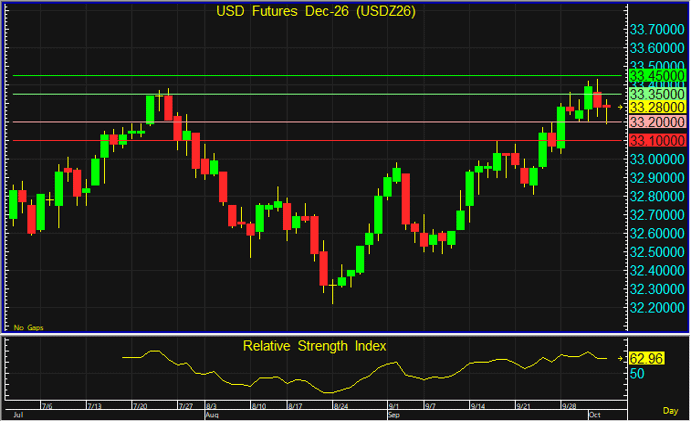691x422 pixels.
Task: Select the pink horizontal line at 33.20
Action: click(317, 122)
